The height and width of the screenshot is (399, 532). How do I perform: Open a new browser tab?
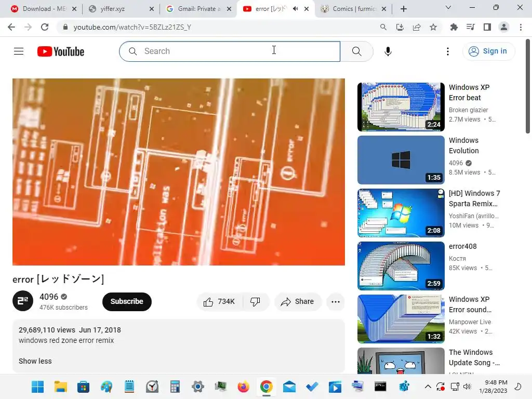[x=403, y=9]
